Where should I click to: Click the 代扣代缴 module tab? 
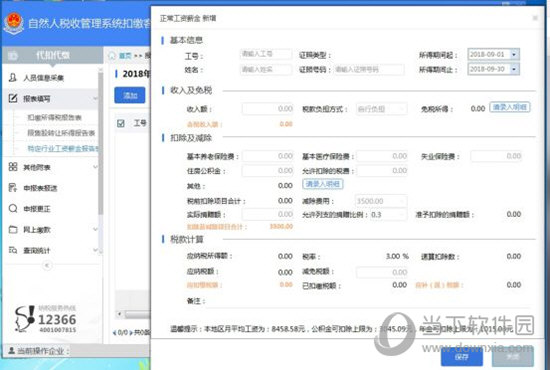(53, 55)
